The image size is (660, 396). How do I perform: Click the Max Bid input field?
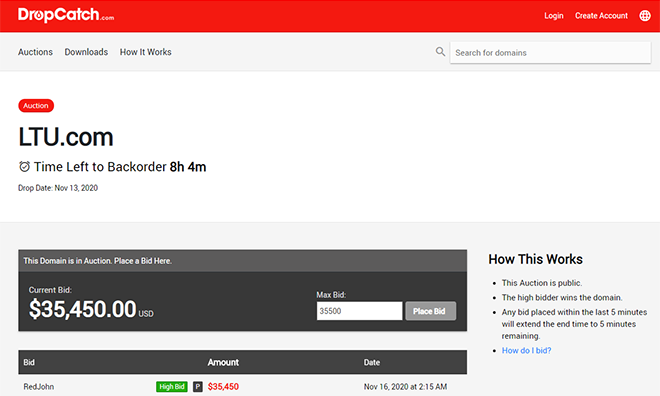coord(359,311)
